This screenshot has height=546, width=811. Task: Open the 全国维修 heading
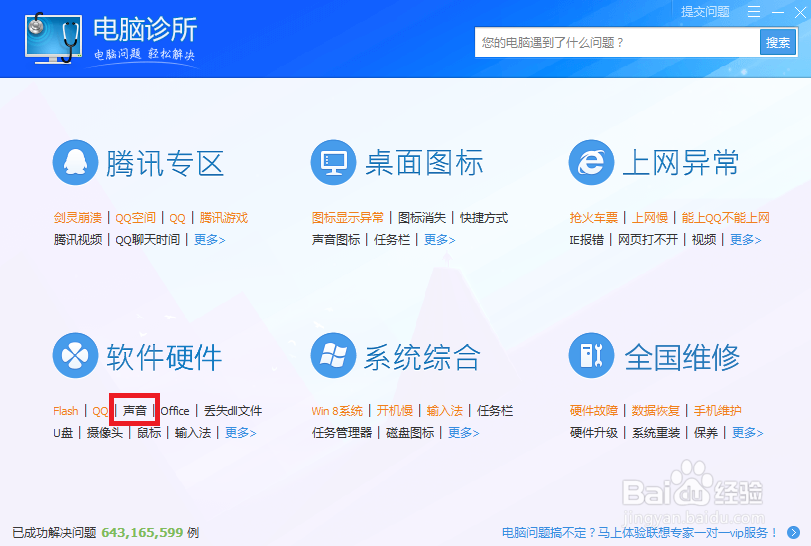(682, 357)
